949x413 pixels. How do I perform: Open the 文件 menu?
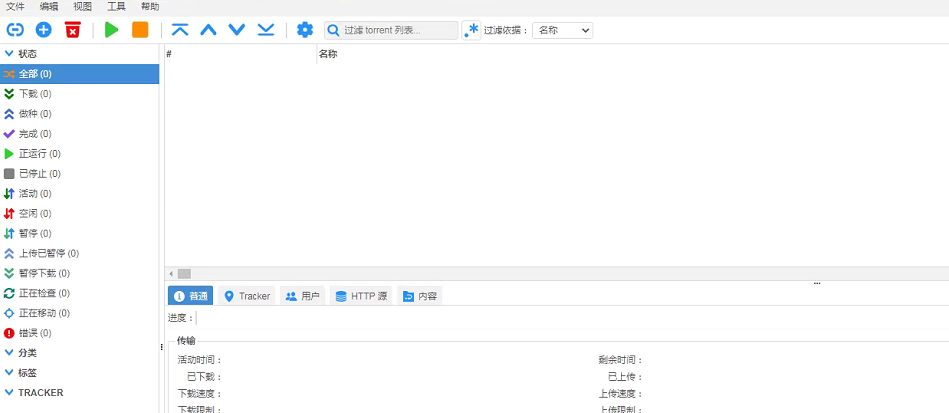(15, 7)
